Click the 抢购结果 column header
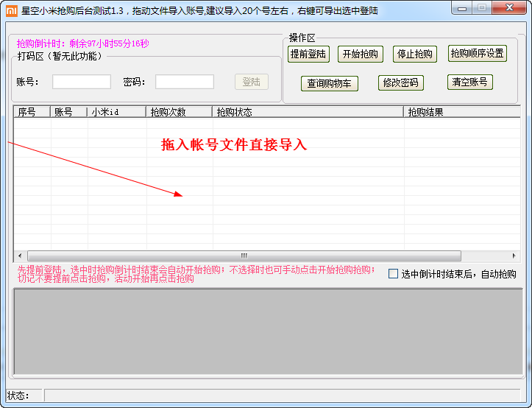The width and height of the screenshot is (532, 408). coord(462,112)
